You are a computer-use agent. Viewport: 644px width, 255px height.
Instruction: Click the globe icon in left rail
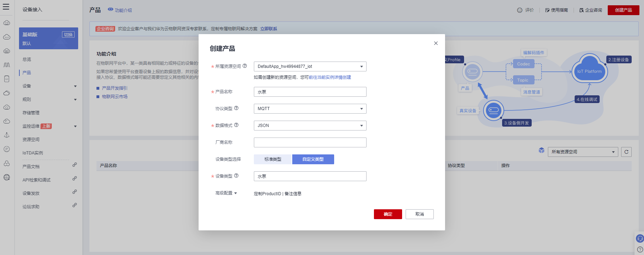[x=7, y=177]
